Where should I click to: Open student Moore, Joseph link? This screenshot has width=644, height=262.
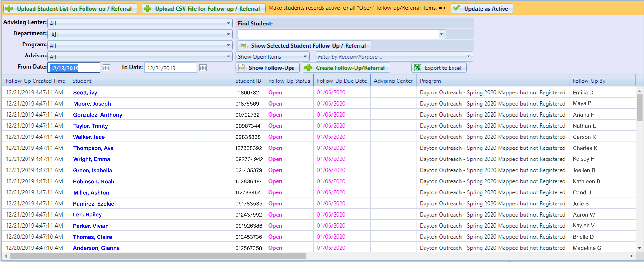(x=92, y=103)
